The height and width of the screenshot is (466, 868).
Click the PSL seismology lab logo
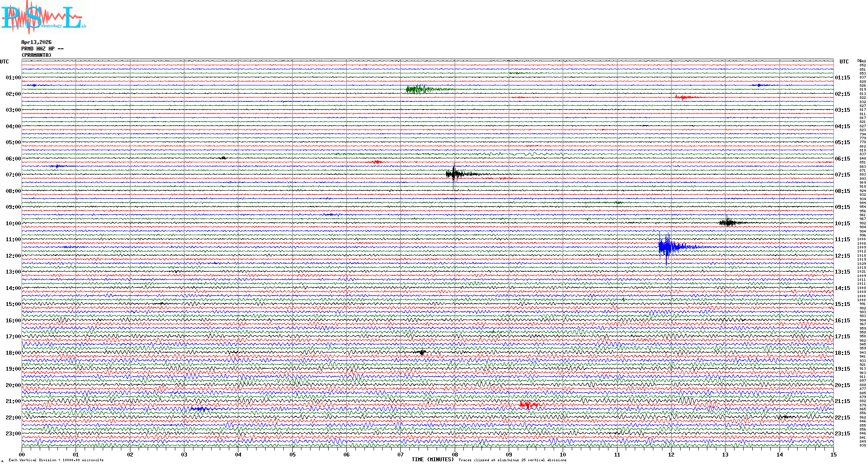point(42,16)
